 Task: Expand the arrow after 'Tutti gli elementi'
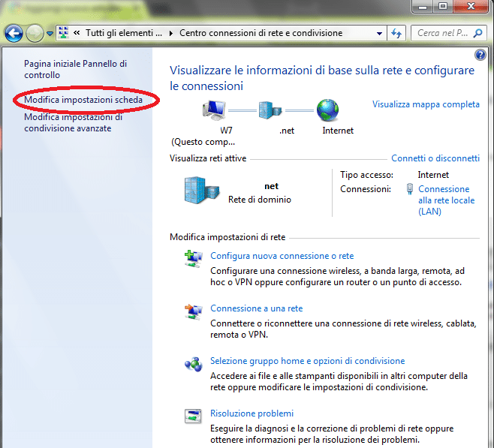tap(170, 33)
